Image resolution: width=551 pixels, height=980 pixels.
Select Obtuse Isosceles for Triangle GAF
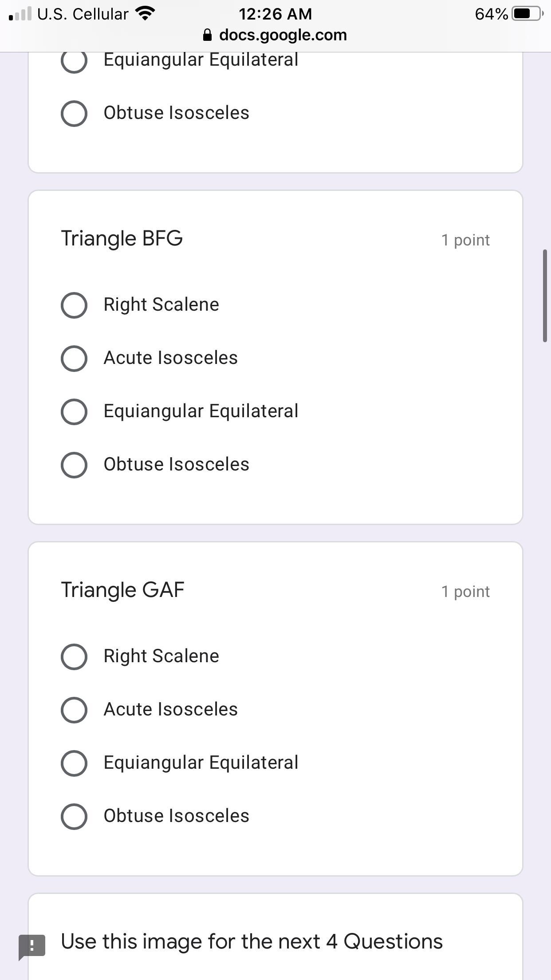coord(74,817)
